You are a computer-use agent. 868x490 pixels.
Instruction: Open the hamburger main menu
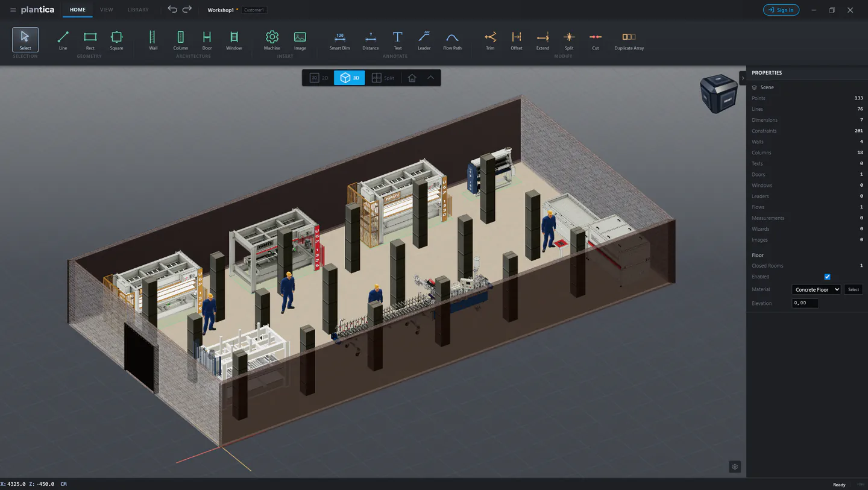[13, 10]
